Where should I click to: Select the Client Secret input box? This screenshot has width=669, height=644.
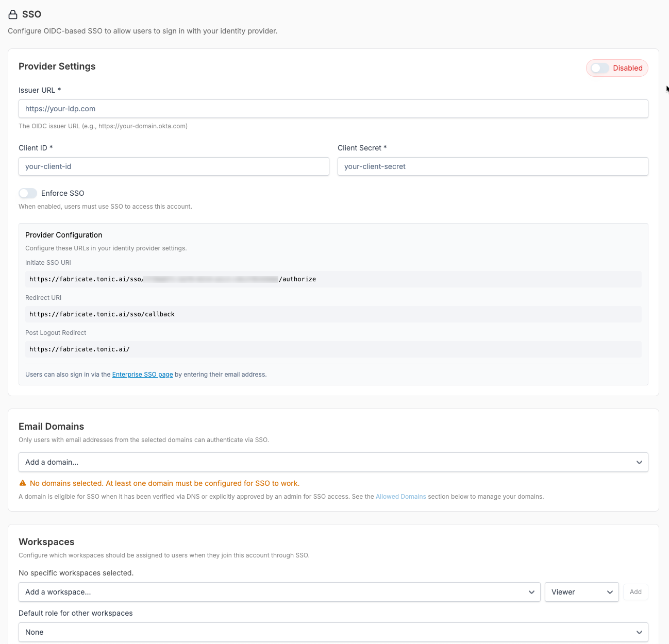(x=492, y=166)
